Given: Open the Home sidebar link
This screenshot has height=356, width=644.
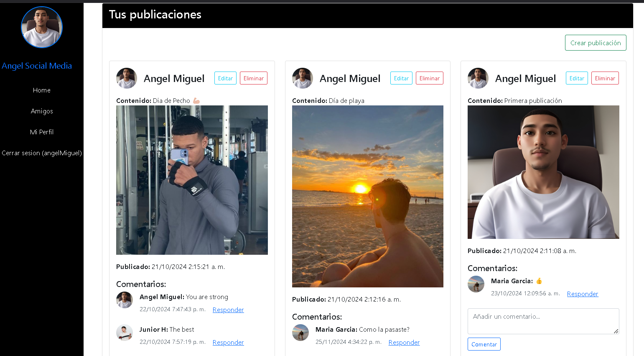Looking at the screenshot, I should point(41,90).
